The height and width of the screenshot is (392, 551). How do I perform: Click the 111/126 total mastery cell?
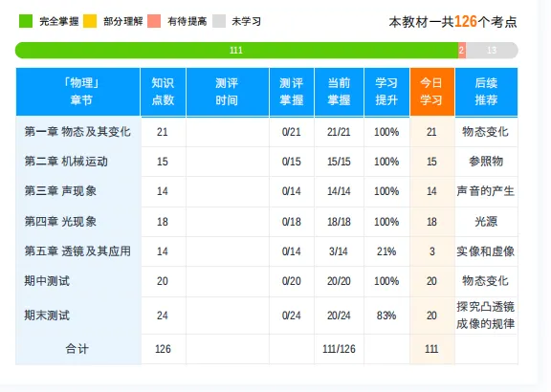tap(339, 349)
